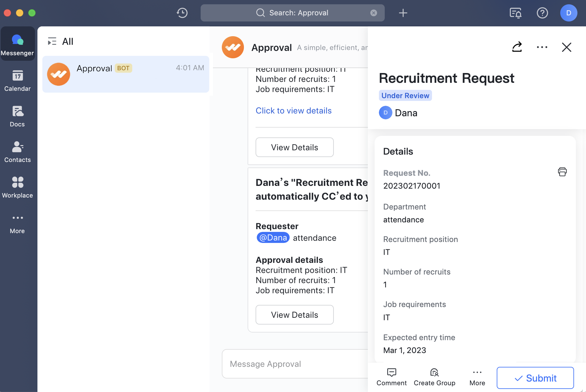
Task: Click the View Details button
Action: click(x=294, y=147)
